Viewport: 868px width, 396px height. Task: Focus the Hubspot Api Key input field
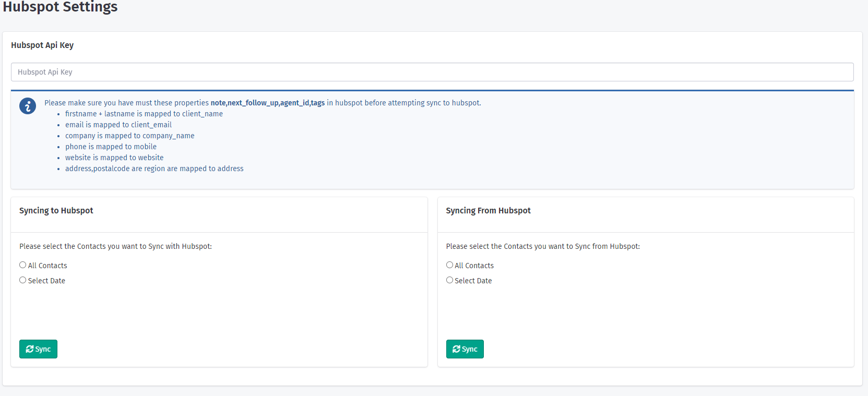(432, 72)
